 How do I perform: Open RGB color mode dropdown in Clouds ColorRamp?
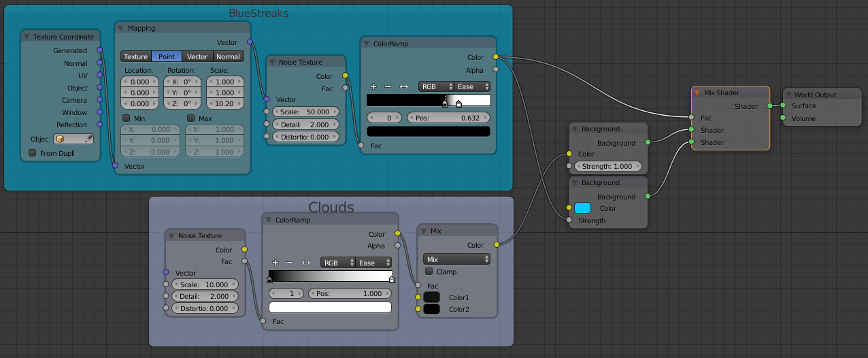point(338,263)
